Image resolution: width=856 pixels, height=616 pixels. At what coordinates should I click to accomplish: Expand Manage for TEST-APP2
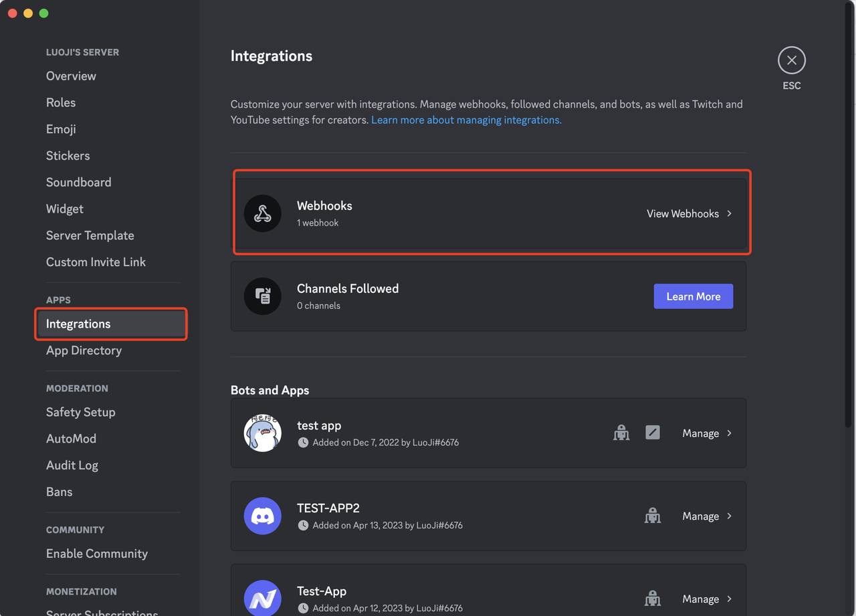[x=707, y=516]
